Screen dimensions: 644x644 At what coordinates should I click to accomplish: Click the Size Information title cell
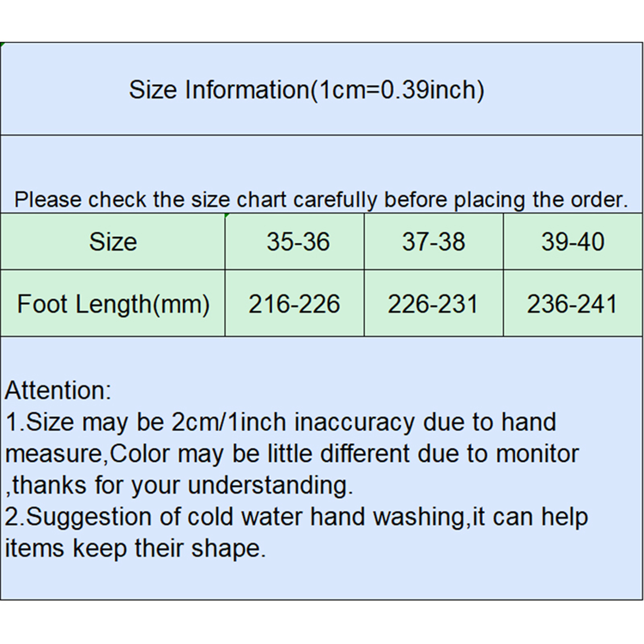click(306, 89)
